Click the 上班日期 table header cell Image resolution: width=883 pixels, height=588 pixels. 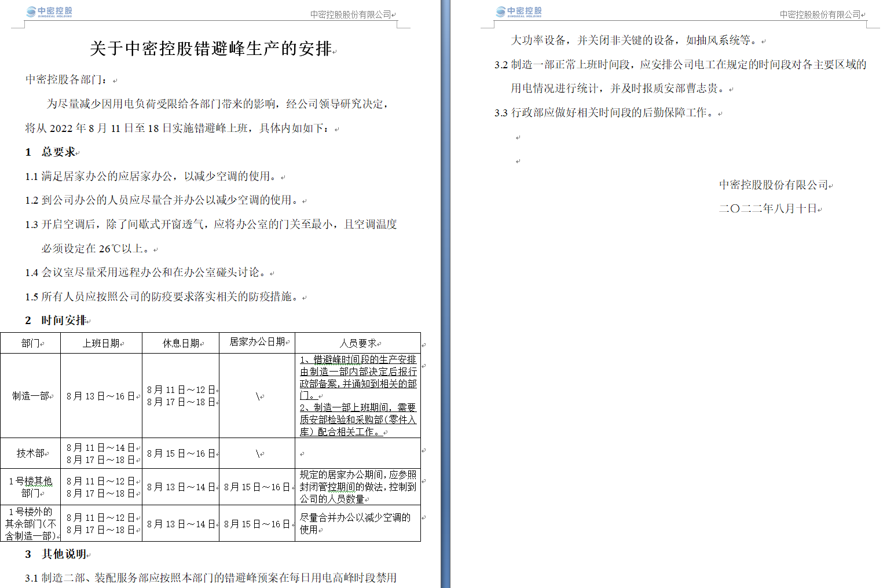(x=101, y=343)
